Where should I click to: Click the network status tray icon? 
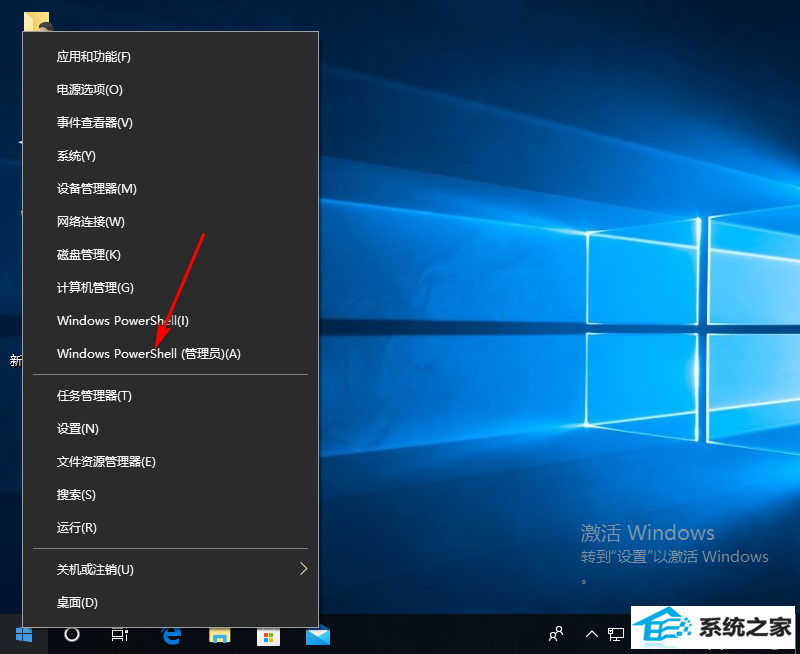click(616, 634)
